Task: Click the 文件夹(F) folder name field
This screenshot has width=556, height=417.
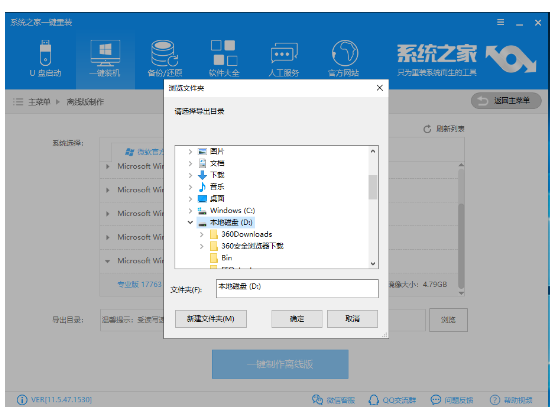Action: (x=297, y=288)
